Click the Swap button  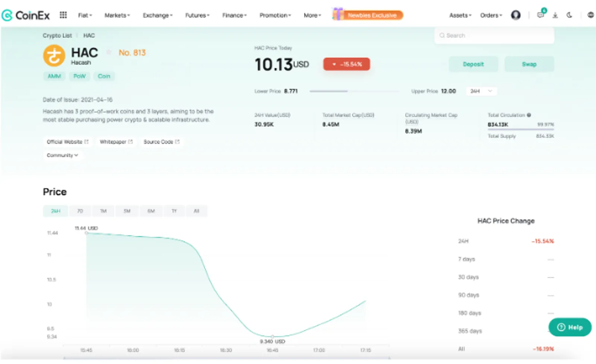tap(529, 64)
